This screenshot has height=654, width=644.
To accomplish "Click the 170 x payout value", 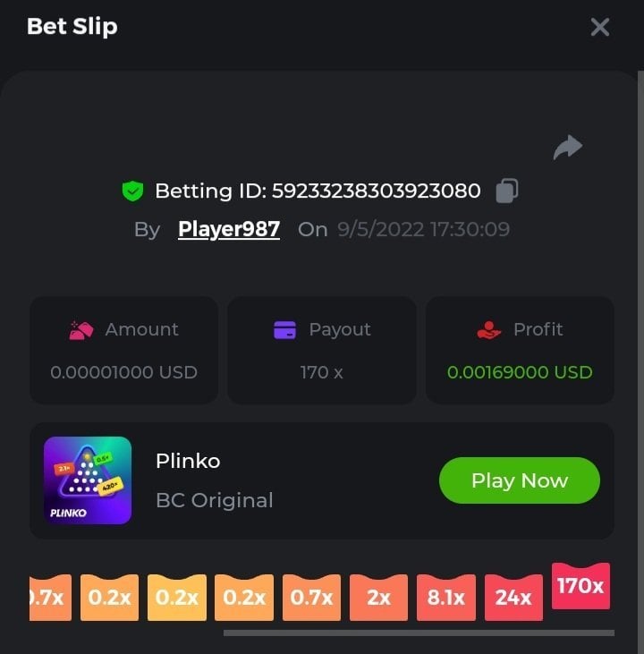I will click(x=322, y=372).
